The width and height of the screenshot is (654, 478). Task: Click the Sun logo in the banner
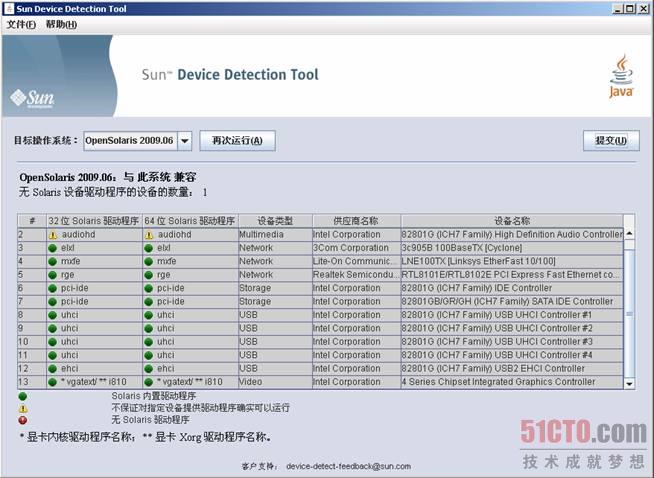(x=32, y=98)
